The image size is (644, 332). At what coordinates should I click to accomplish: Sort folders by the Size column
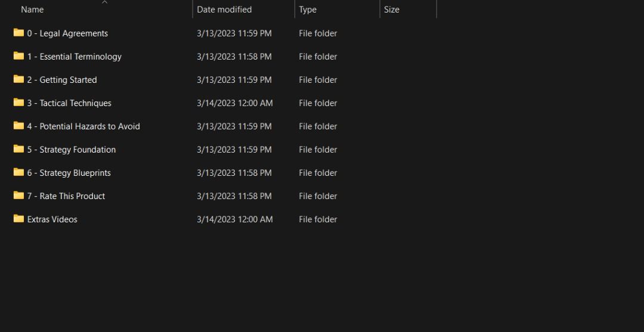pyautogui.click(x=392, y=10)
